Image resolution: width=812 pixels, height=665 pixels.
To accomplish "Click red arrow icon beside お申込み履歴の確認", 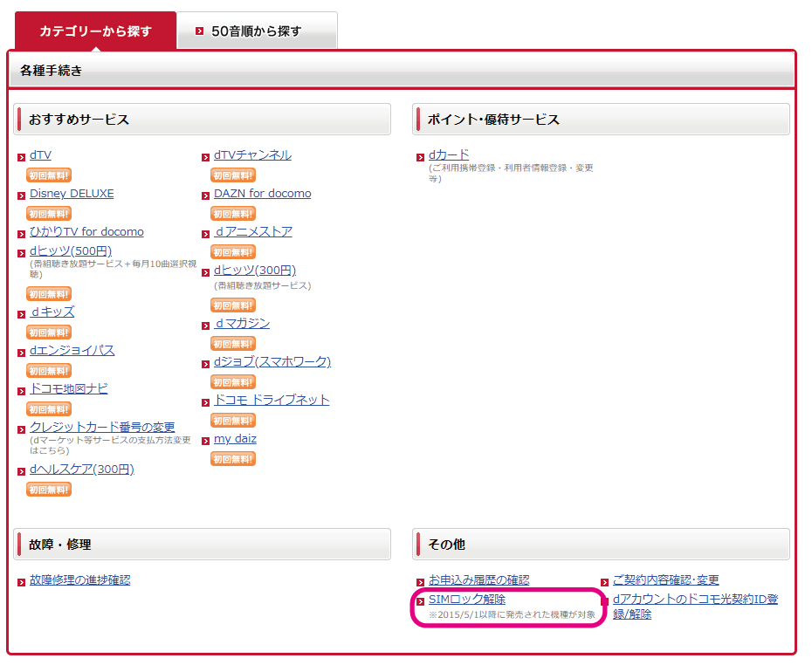I will [421, 582].
